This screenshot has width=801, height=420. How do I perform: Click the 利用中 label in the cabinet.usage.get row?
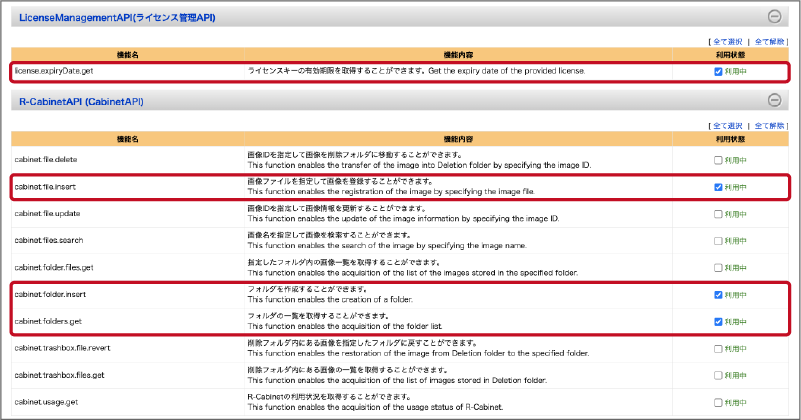click(x=736, y=403)
